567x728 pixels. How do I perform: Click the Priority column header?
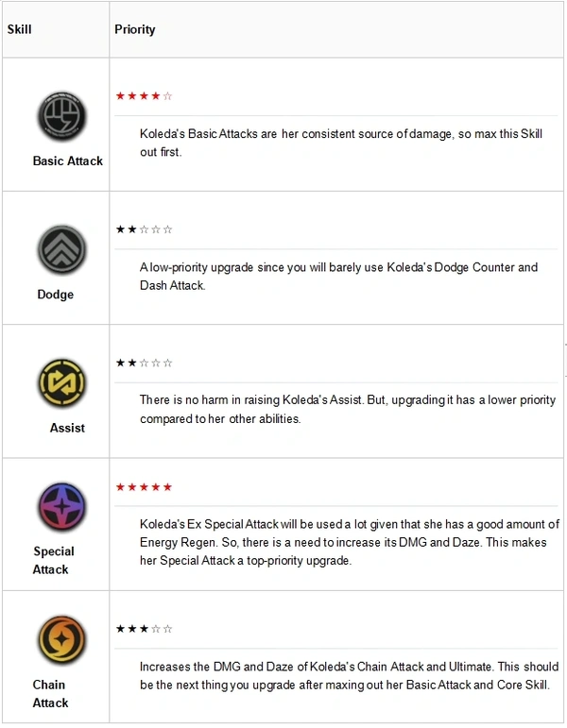coord(135,29)
